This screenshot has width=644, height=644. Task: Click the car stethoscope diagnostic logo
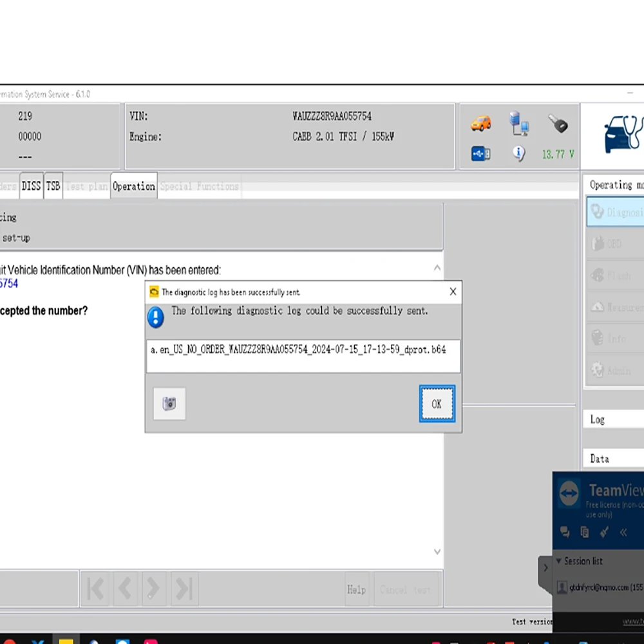(x=623, y=134)
